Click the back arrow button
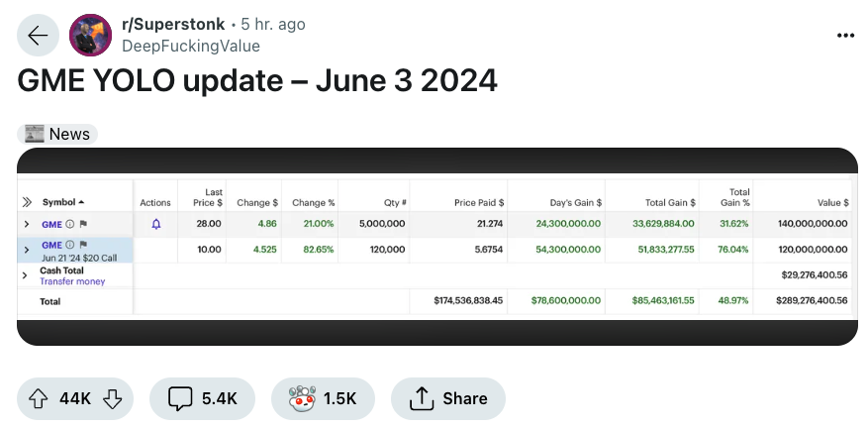This screenshot has width=868, height=428. [x=38, y=36]
